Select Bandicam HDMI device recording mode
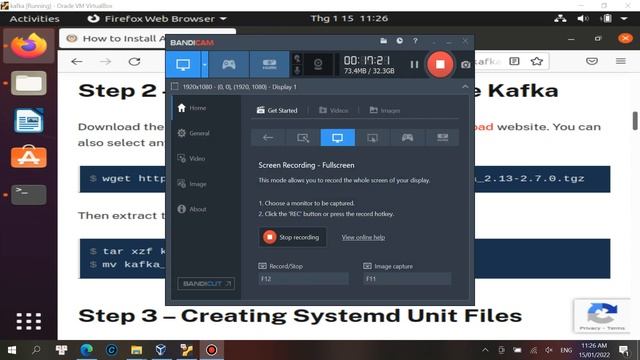 pos(269,64)
